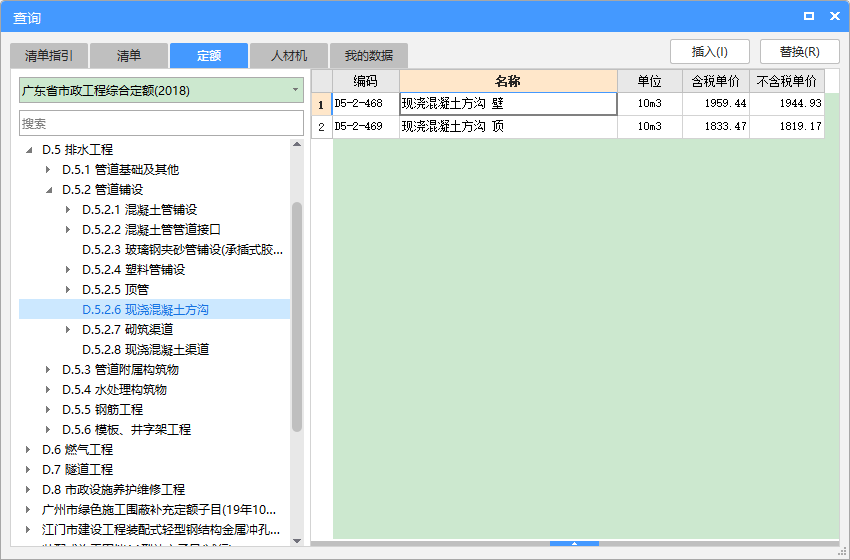850x560 pixels.
Task: Expand the D.5.1 管道基础及其他 node
Action: tap(48, 170)
